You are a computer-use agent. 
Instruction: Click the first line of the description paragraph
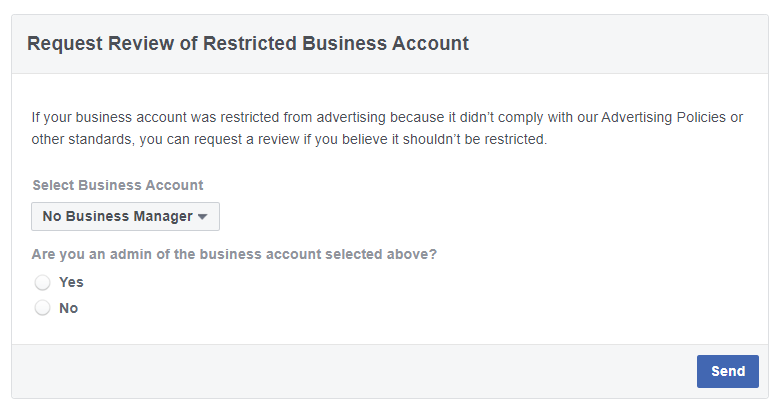[x=387, y=117]
